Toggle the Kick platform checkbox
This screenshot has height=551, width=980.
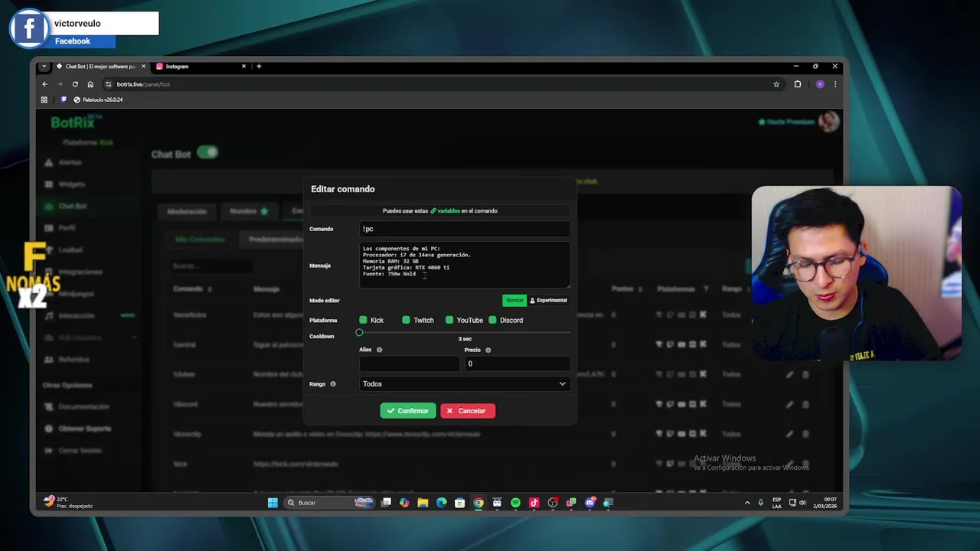tap(364, 320)
